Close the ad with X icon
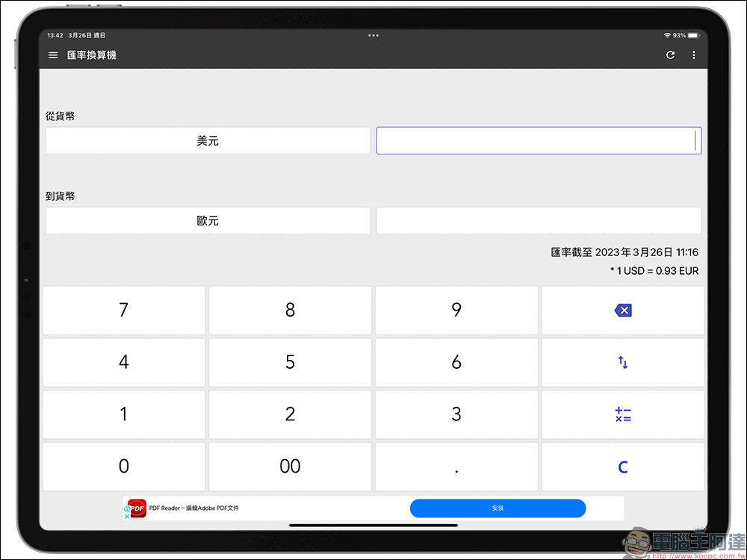This screenshot has width=747, height=560. click(127, 516)
